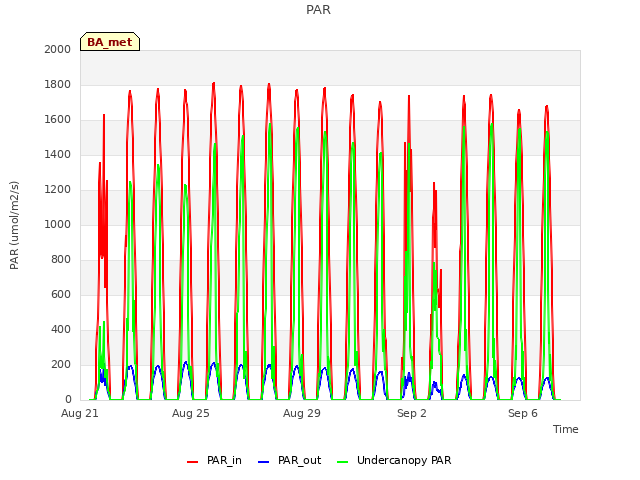Click the green Undercanopy PAR legend marker
Viewport: 640px width, 480px height.
343,462
